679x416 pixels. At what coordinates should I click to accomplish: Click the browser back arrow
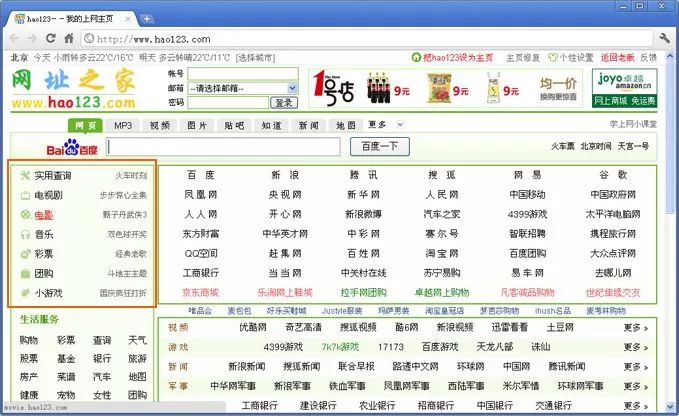pyautogui.click(x=14, y=39)
